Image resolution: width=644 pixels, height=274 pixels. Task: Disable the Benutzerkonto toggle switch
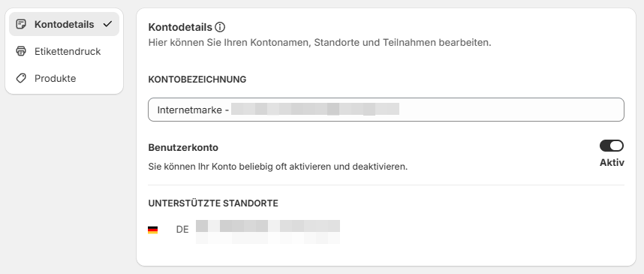pyautogui.click(x=612, y=146)
